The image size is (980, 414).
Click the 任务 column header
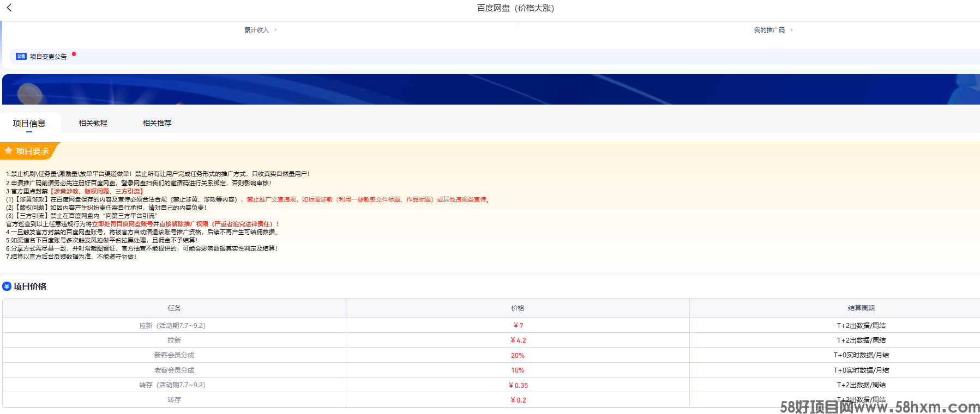[174, 308]
